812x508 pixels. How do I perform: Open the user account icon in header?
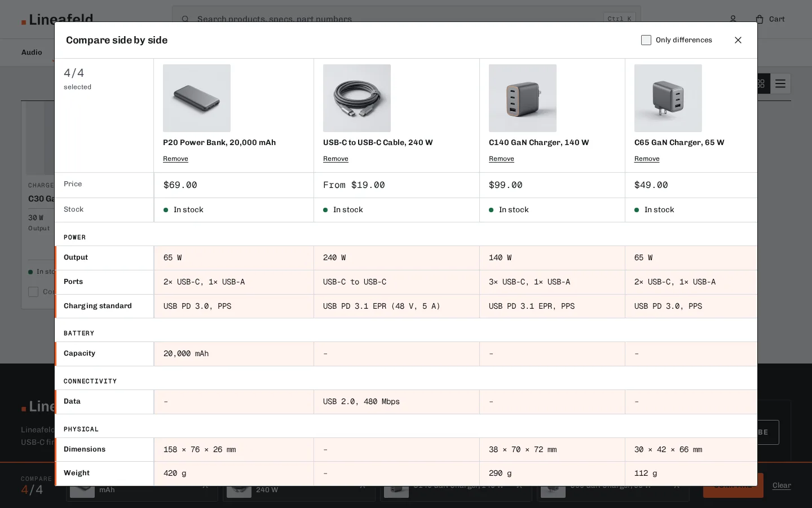coord(732,19)
